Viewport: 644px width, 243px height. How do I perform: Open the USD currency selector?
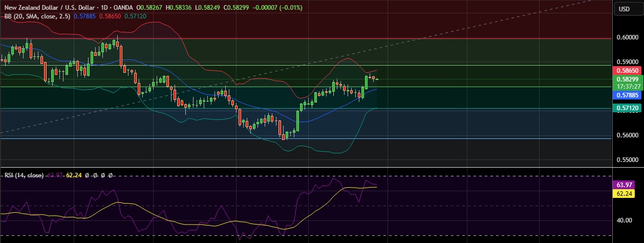[624, 9]
